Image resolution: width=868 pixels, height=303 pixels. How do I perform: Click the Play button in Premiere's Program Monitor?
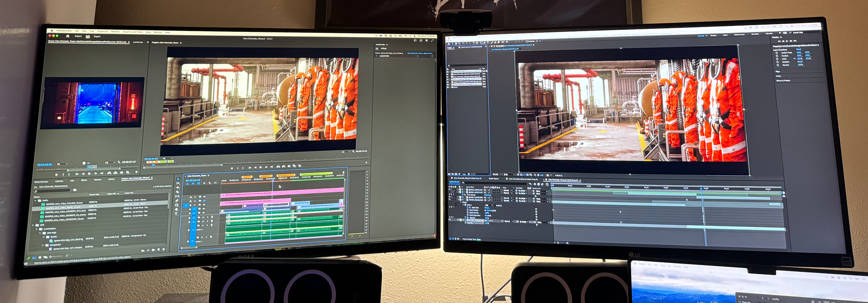pos(261,167)
